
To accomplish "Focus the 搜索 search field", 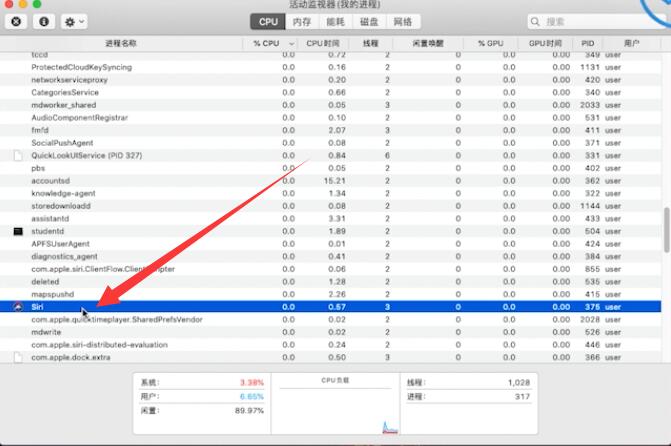I will tap(597, 21).
